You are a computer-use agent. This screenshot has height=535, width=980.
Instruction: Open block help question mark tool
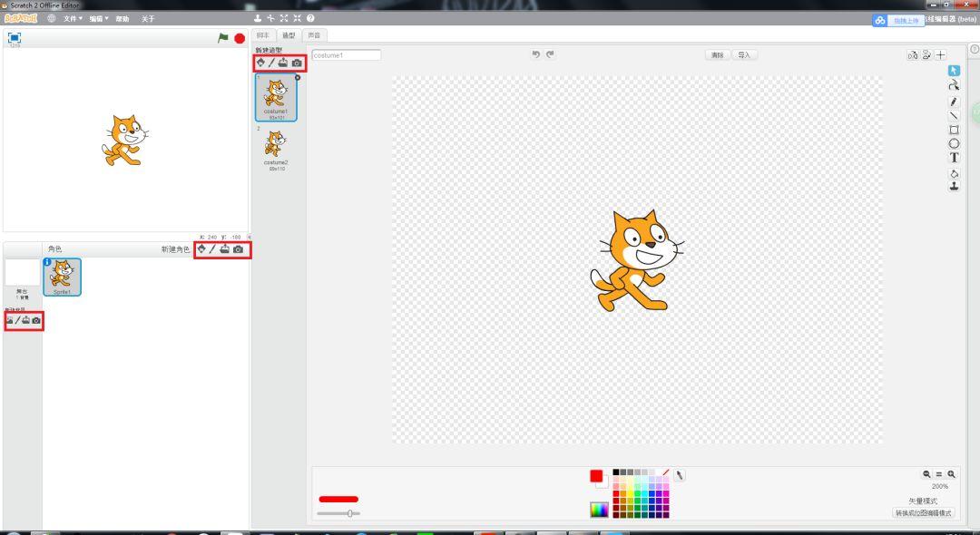[310, 19]
